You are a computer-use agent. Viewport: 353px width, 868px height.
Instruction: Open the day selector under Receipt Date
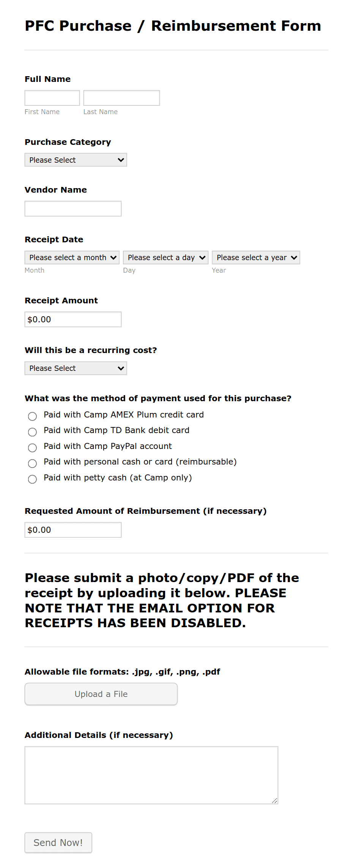[x=165, y=257]
